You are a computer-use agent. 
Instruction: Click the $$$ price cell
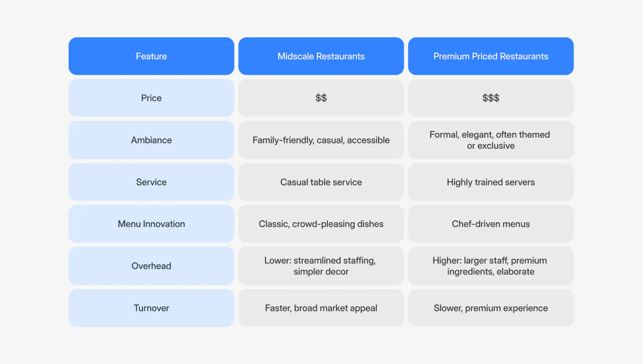pos(491,98)
